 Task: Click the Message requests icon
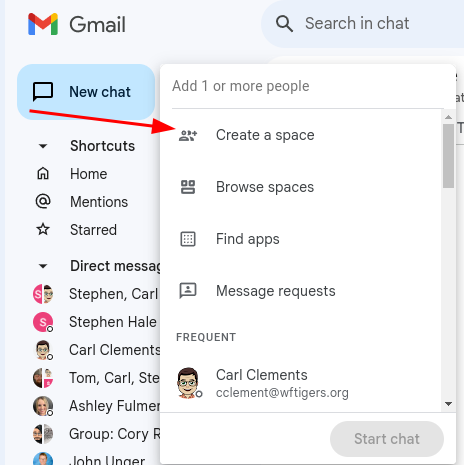[x=188, y=291]
